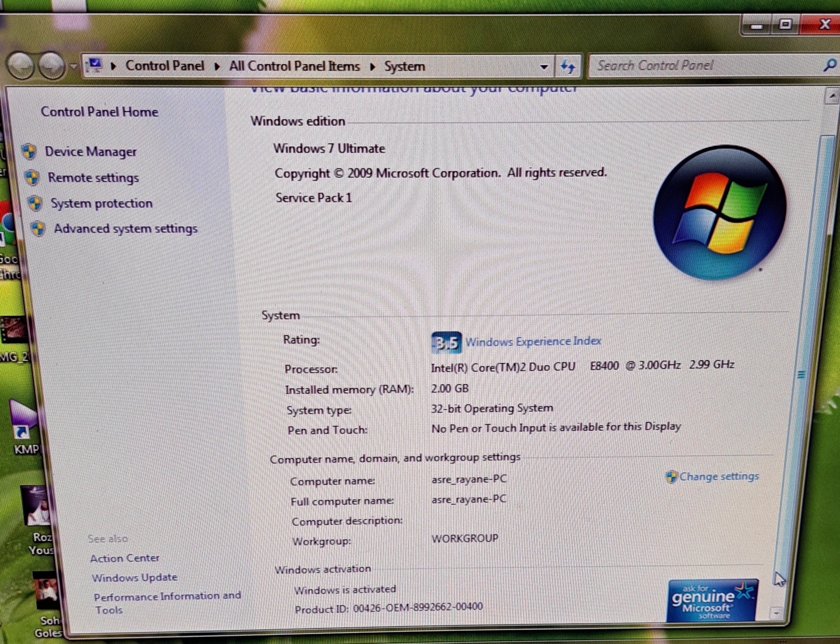Click Change settings link

click(x=719, y=476)
